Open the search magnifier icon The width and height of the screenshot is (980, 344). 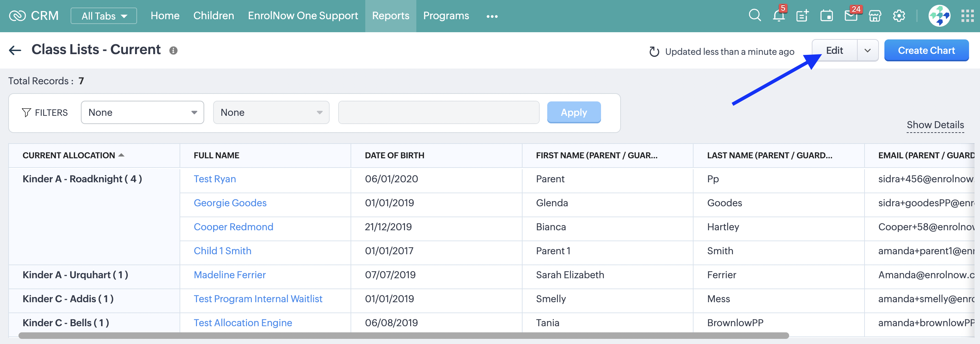point(755,16)
